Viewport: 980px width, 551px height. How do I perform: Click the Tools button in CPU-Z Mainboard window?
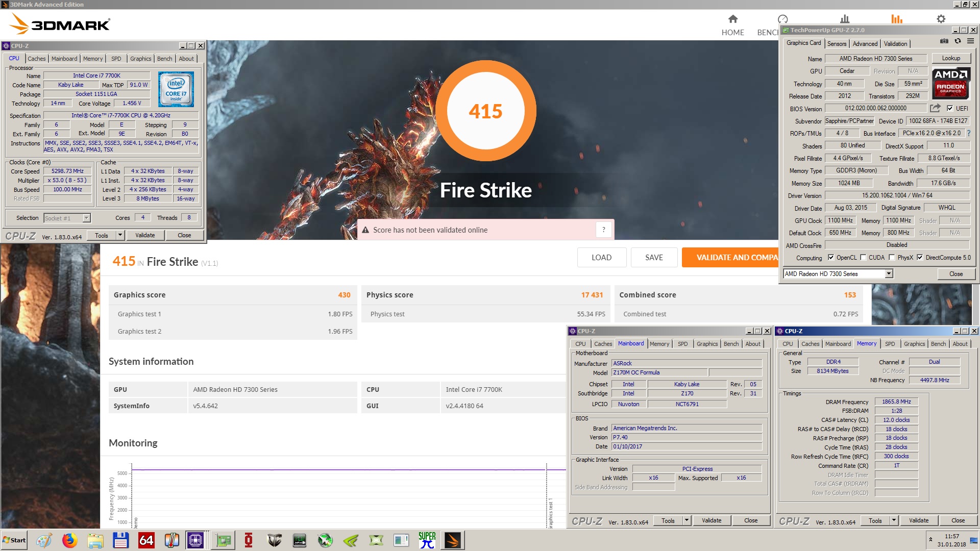pos(668,520)
